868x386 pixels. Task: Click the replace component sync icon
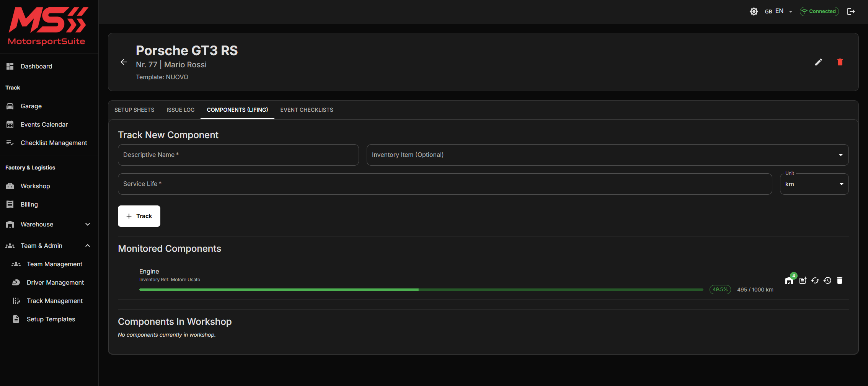815,280
